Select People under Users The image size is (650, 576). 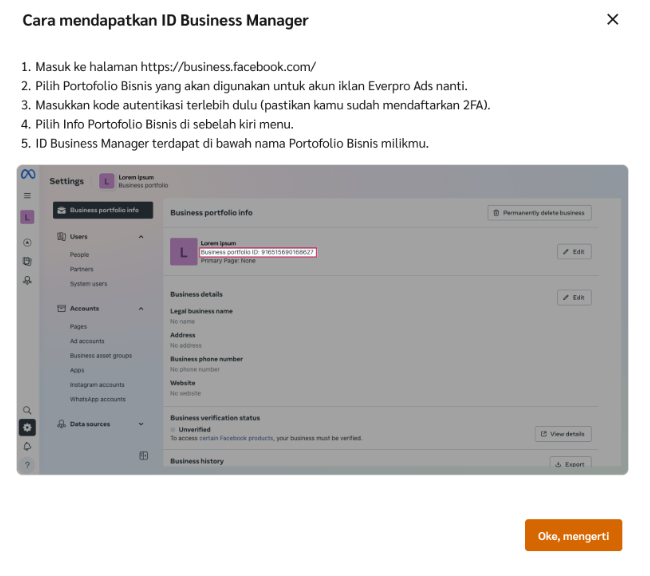pyautogui.click(x=79, y=255)
